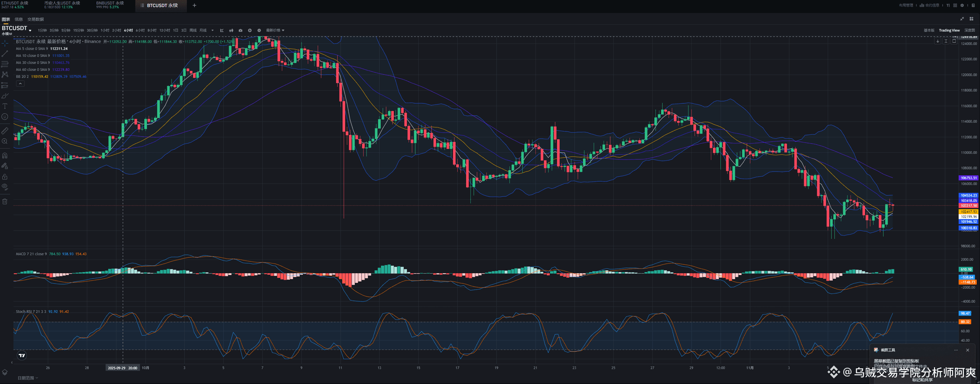Toggle the TI indicator switch at top right
980x384 pixels.
(948, 6)
